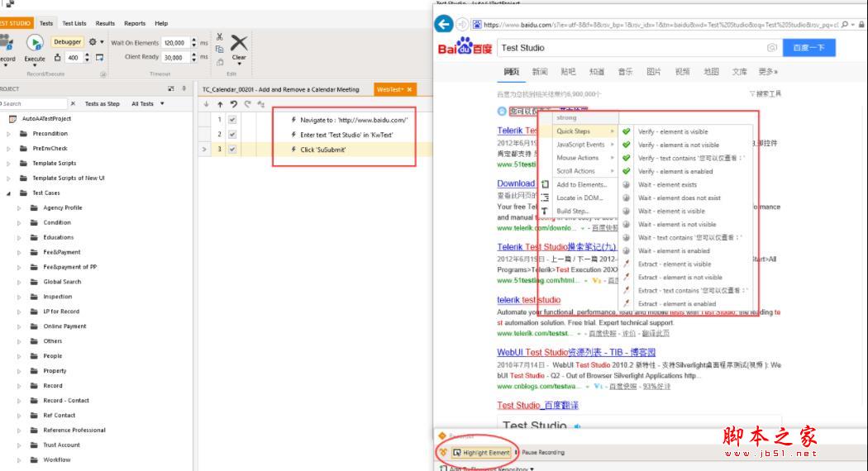Viewport: 868px width, 471px height.
Task: Open the Tests ribbon tab
Action: pyautogui.click(x=46, y=23)
